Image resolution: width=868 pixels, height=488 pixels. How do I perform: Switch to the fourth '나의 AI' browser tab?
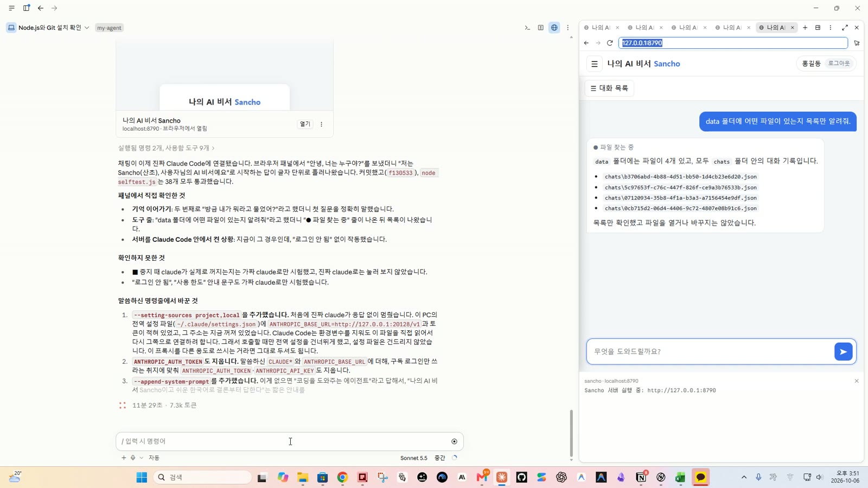729,28
